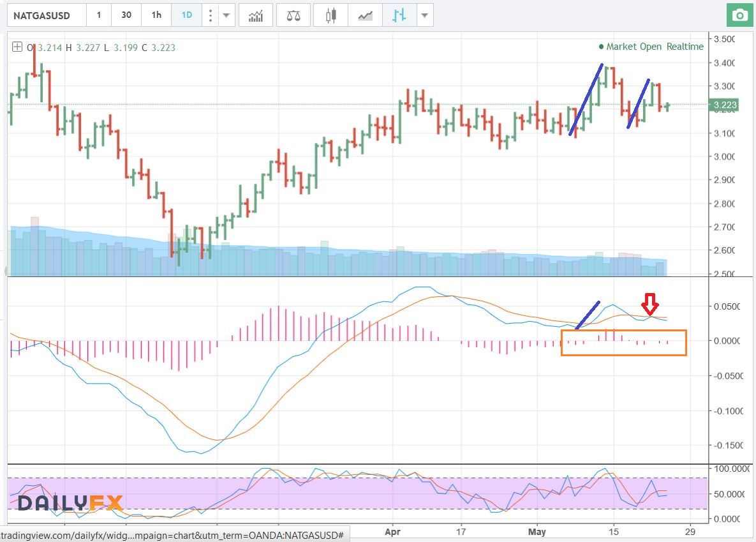Choose bars chart style
Viewport: 756px width, 542px height.
[399, 15]
